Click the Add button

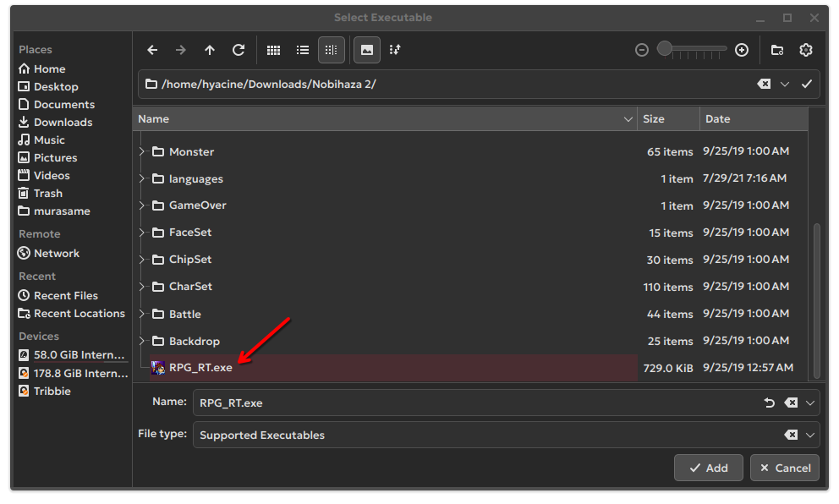pos(708,468)
